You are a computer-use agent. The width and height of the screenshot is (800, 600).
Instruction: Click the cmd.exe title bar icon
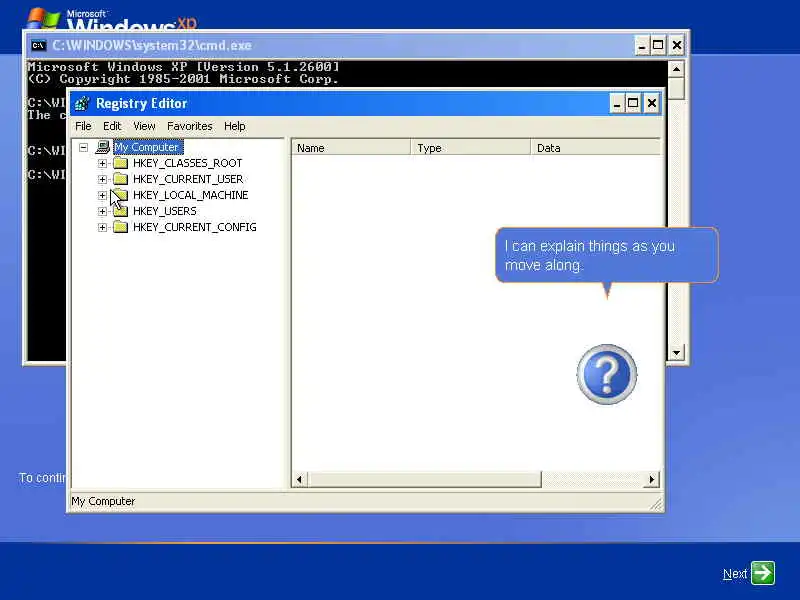point(38,45)
